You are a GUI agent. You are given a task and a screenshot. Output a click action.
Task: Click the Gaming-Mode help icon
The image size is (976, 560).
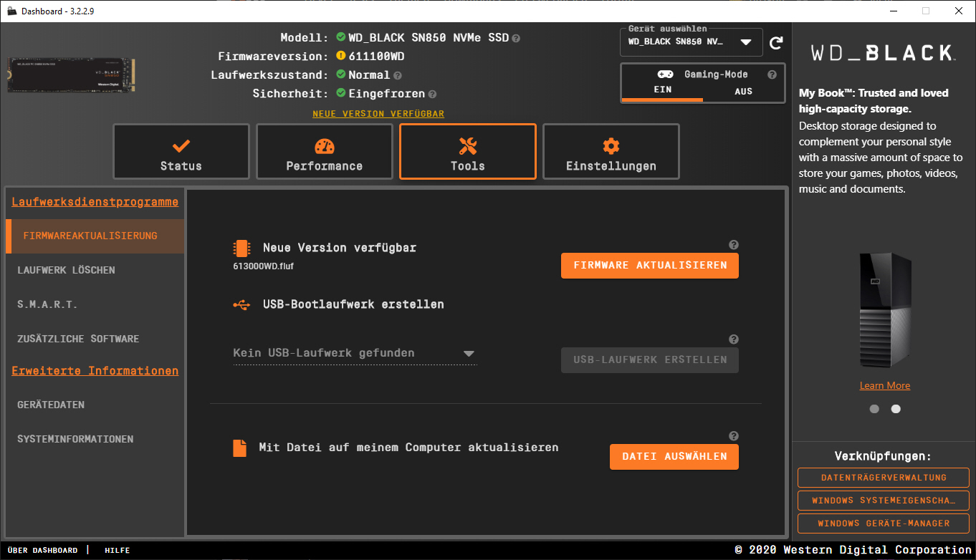coord(772,74)
